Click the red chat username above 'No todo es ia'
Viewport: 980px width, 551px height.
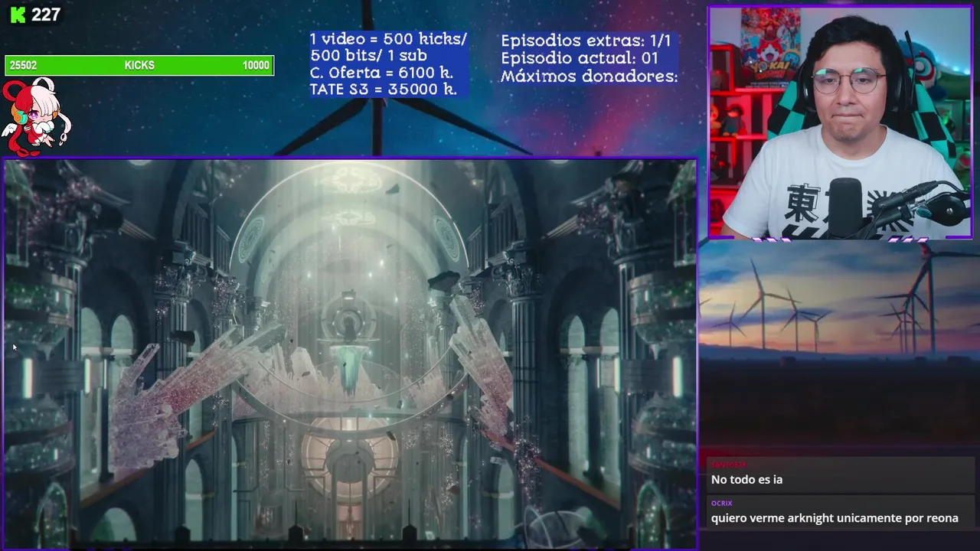tap(728, 465)
